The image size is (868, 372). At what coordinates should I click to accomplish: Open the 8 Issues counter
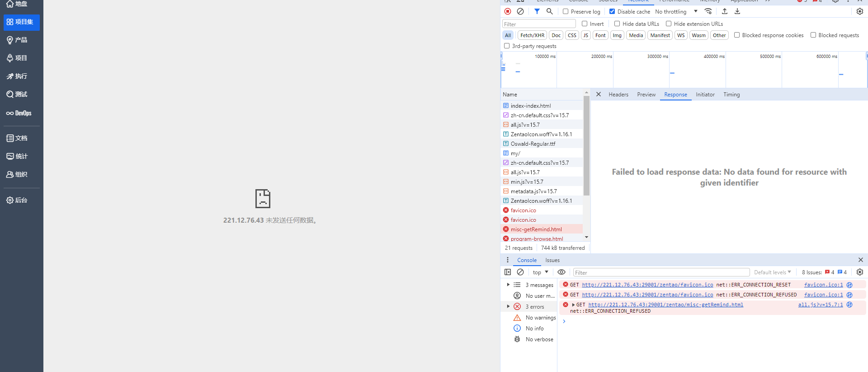pyautogui.click(x=824, y=272)
